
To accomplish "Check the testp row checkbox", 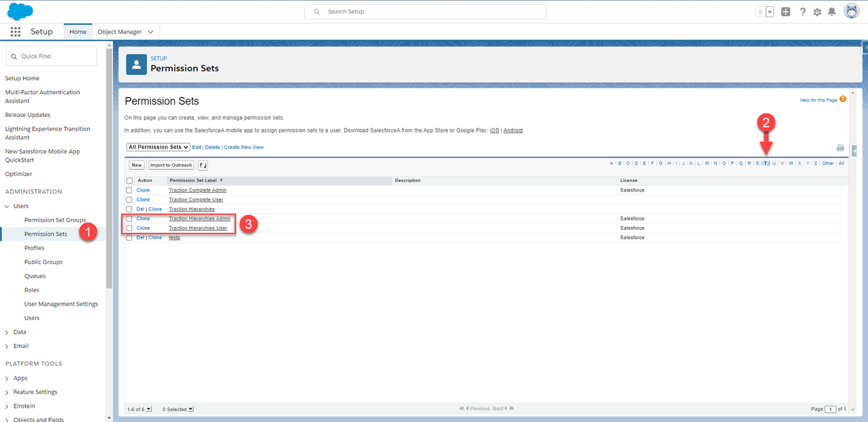I will pos(129,238).
